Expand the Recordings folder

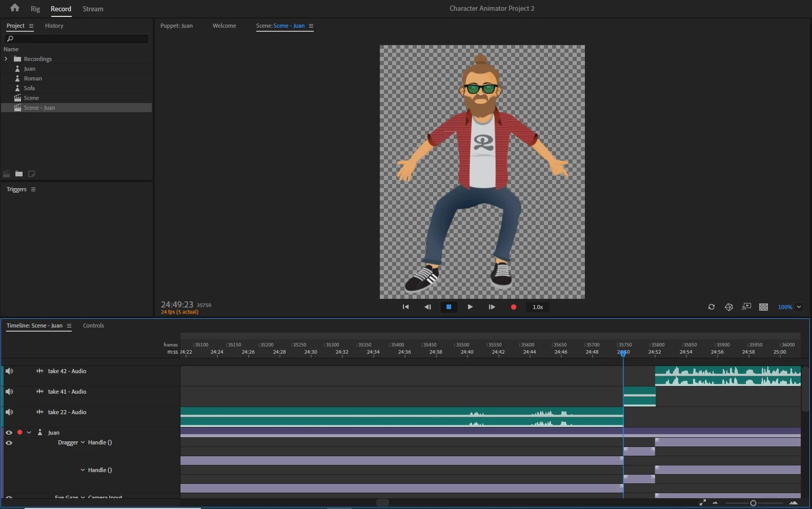(6, 59)
